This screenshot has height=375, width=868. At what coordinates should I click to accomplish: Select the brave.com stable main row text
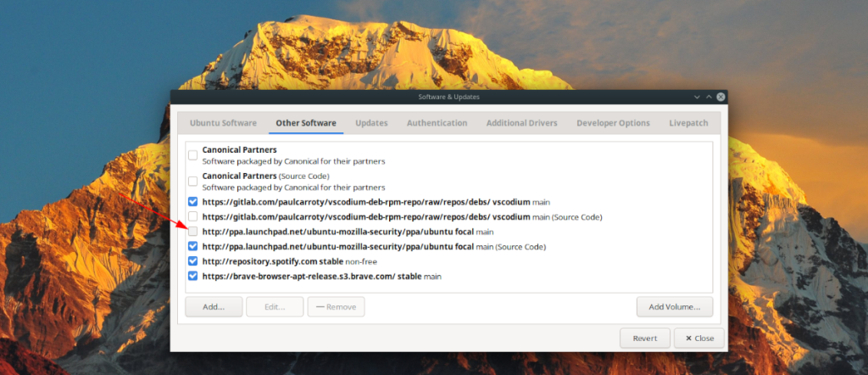point(321,276)
